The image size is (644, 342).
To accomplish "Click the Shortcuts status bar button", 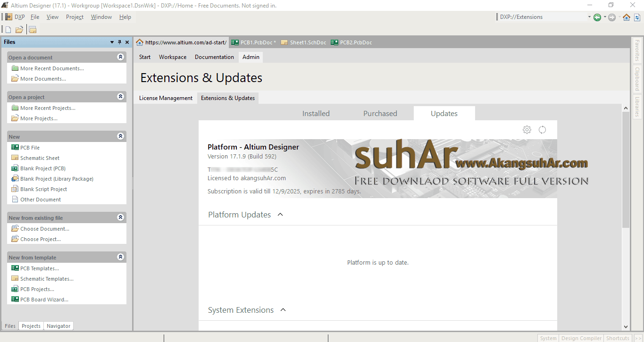I will tap(618, 338).
